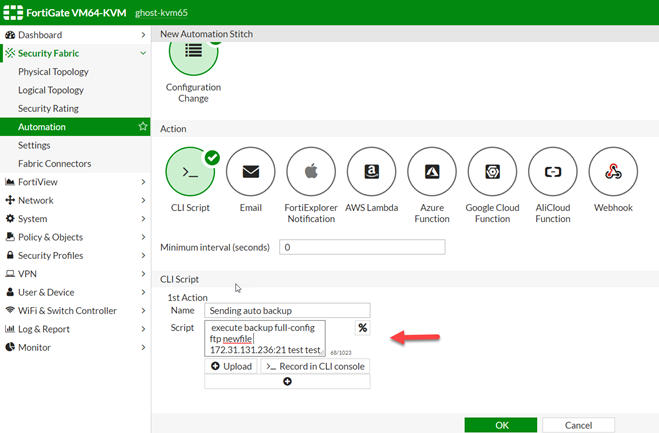Focus the Minimum interval seconds field

[x=362, y=247]
